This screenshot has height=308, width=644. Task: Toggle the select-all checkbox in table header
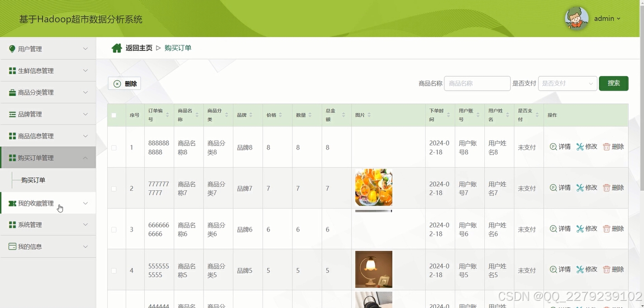pos(114,115)
